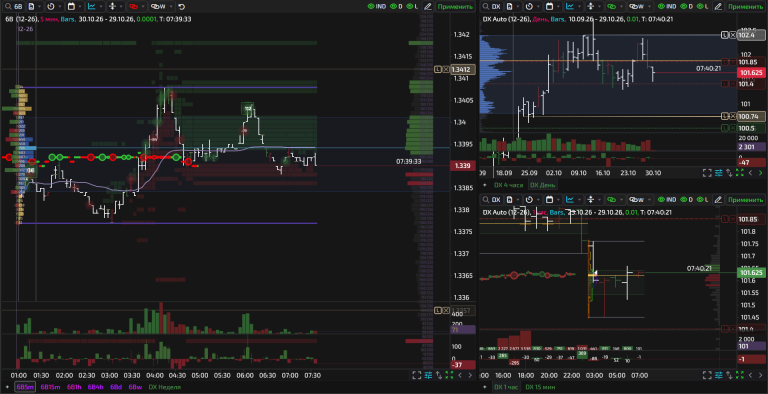Viewport: 768px width, 394px height.
Task: Expand the template dropdown arrow in DX hour toolbar
Action: 518,199
